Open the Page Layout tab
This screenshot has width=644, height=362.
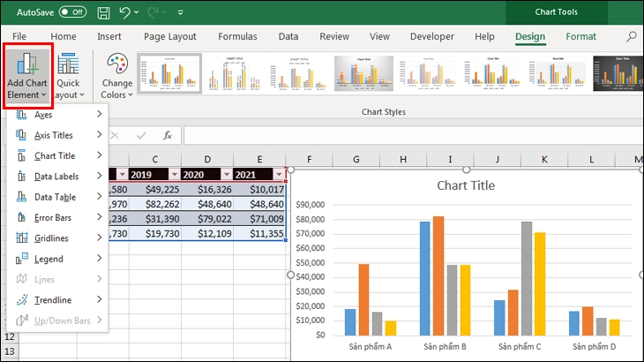(x=169, y=37)
